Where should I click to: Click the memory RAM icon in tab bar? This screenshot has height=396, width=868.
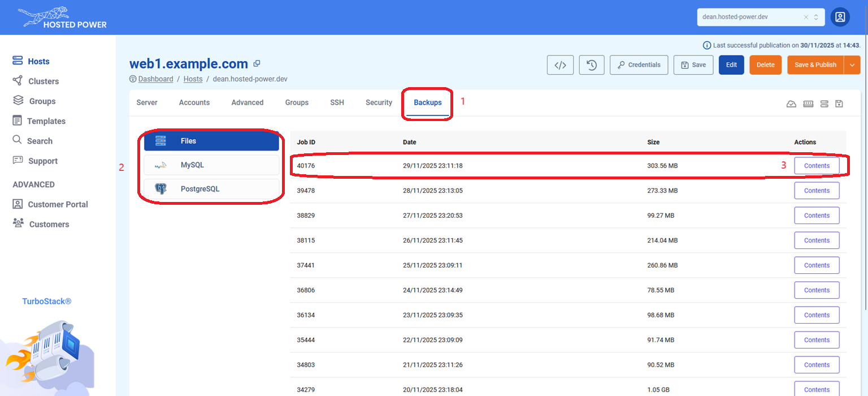[808, 104]
